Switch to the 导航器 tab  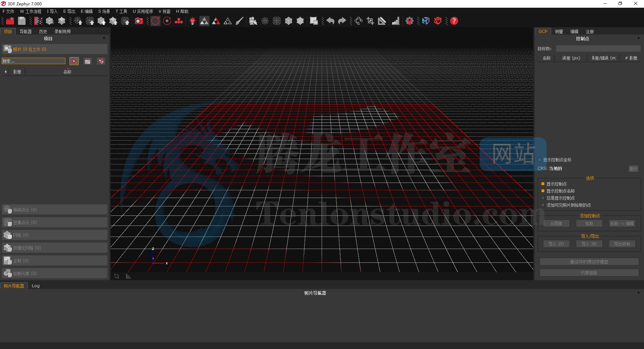[25, 32]
